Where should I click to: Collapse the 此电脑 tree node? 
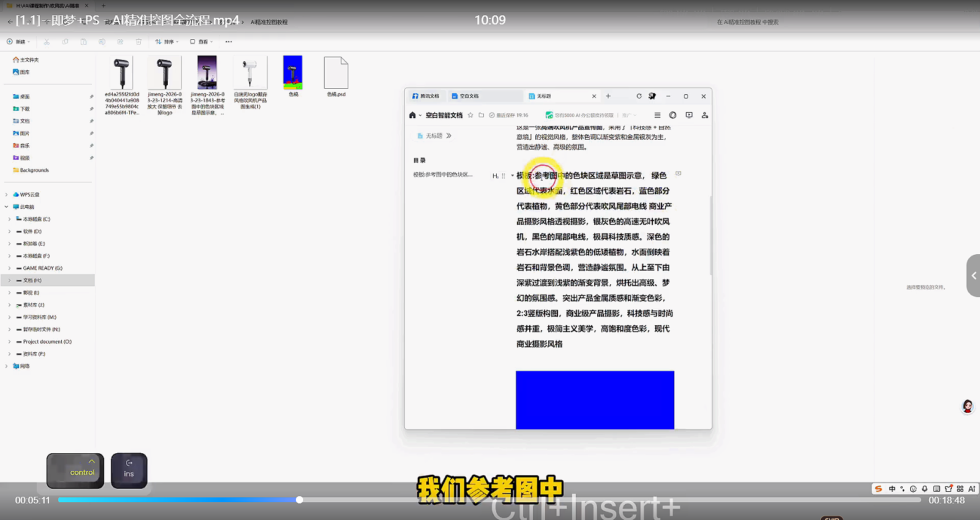tap(7, 207)
